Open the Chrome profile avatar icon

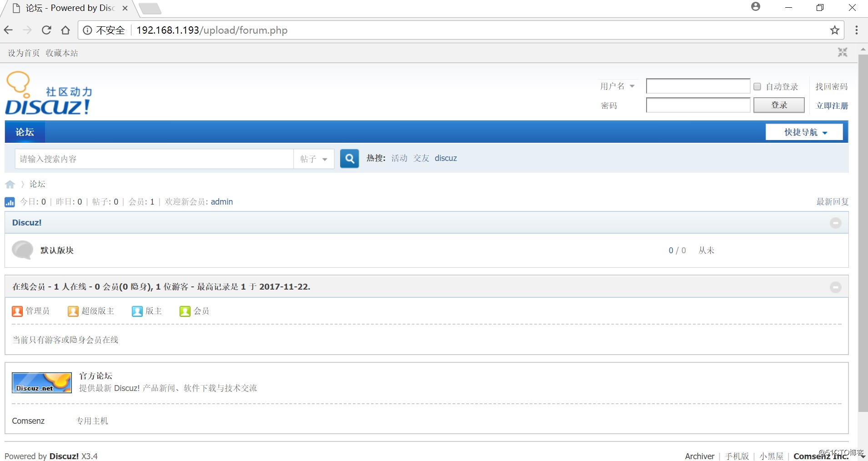(756, 7)
